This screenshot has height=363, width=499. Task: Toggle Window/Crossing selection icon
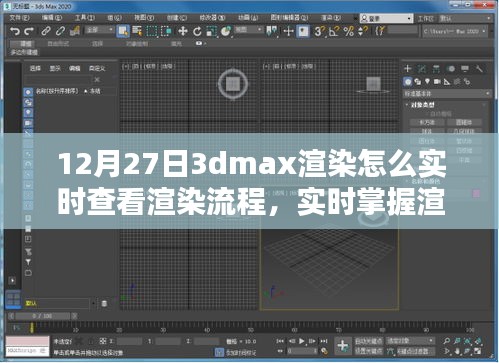(x=166, y=31)
